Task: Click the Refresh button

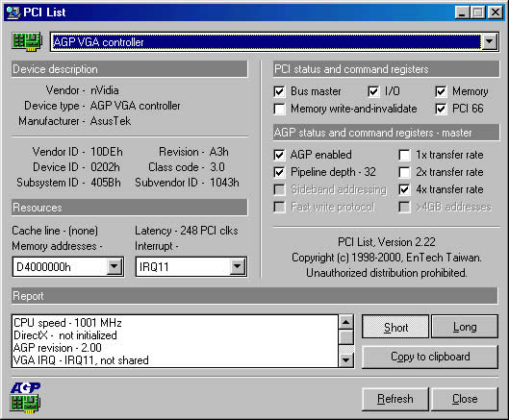Action: click(395, 399)
